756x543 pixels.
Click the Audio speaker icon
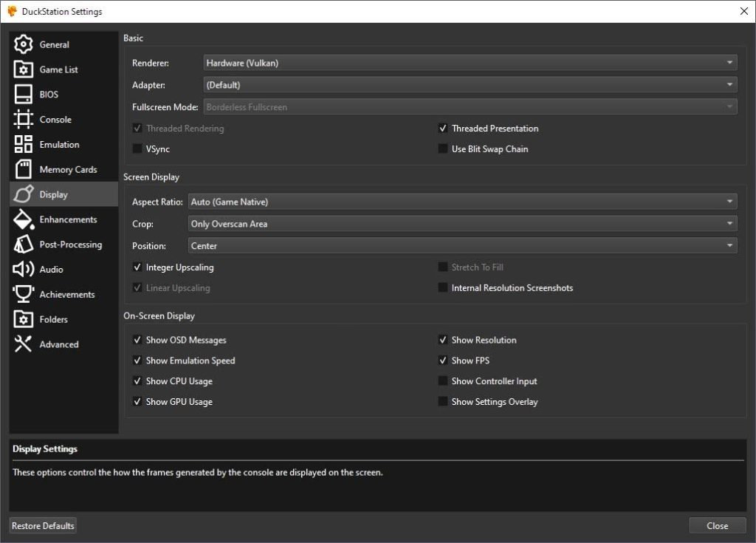pyautogui.click(x=24, y=270)
